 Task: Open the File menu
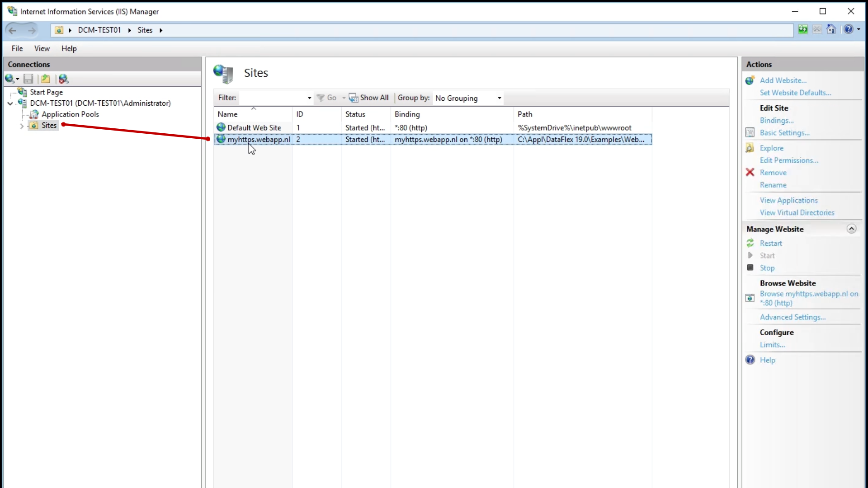[x=17, y=48]
